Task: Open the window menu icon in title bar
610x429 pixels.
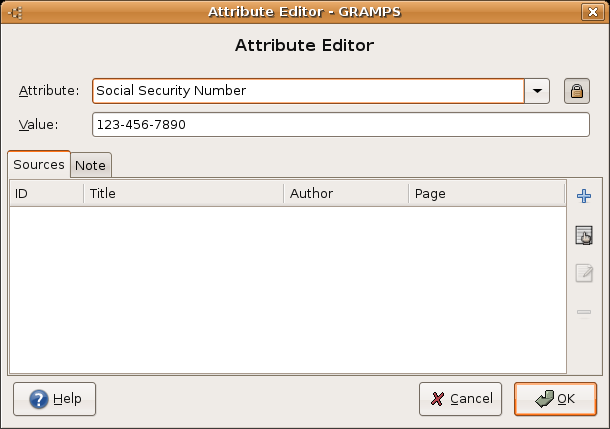Action: tap(15, 12)
